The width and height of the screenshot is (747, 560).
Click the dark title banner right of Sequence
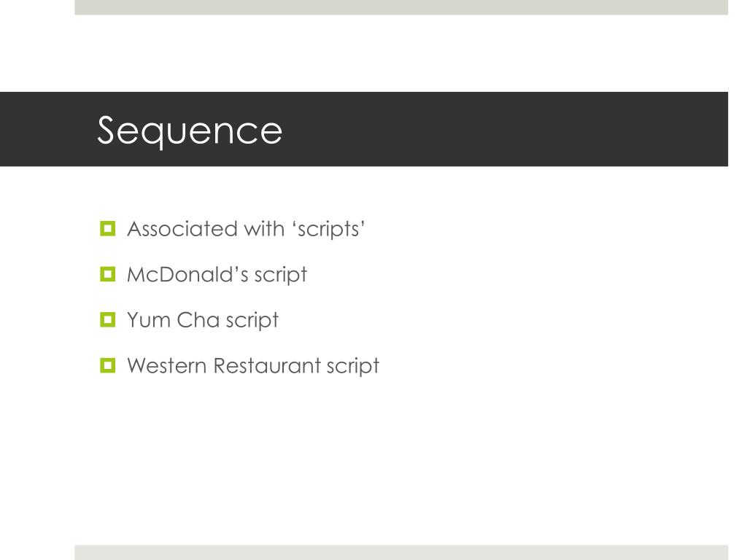505,129
